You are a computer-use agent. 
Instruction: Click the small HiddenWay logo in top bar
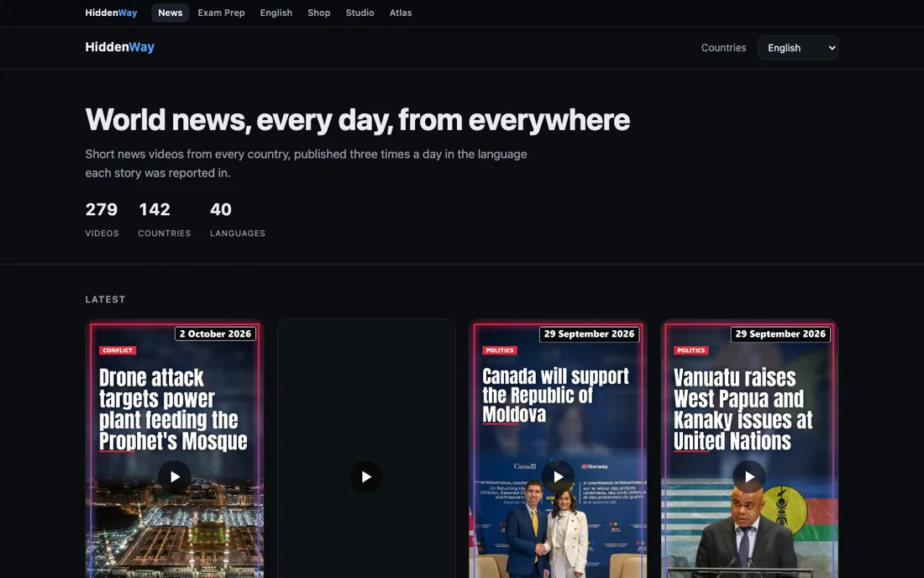click(111, 13)
